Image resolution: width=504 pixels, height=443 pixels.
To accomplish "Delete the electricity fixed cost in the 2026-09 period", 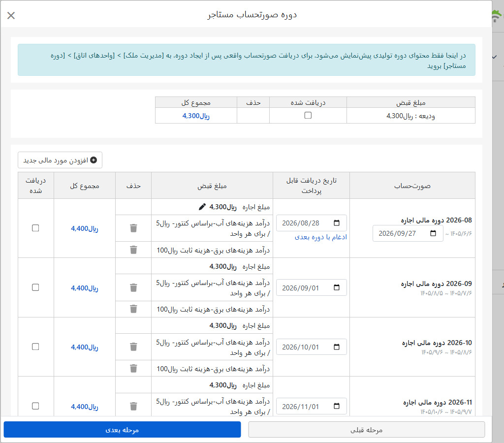I will tap(133, 309).
